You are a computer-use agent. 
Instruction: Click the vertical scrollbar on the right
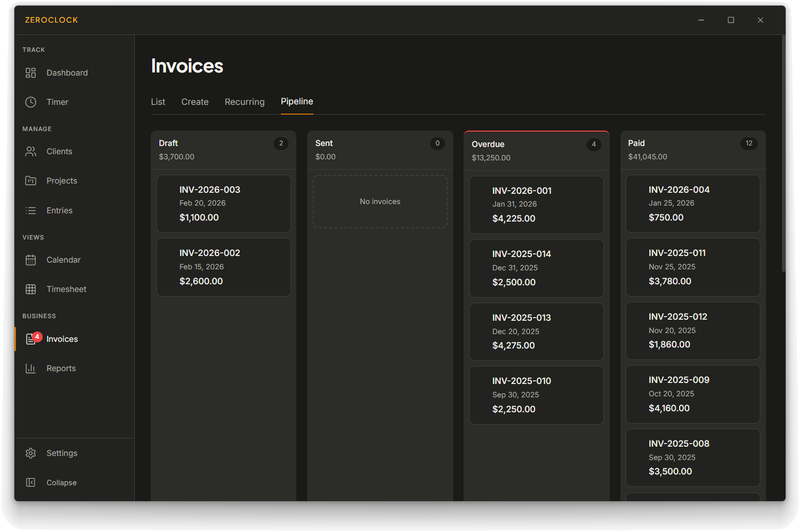[783, 154]
